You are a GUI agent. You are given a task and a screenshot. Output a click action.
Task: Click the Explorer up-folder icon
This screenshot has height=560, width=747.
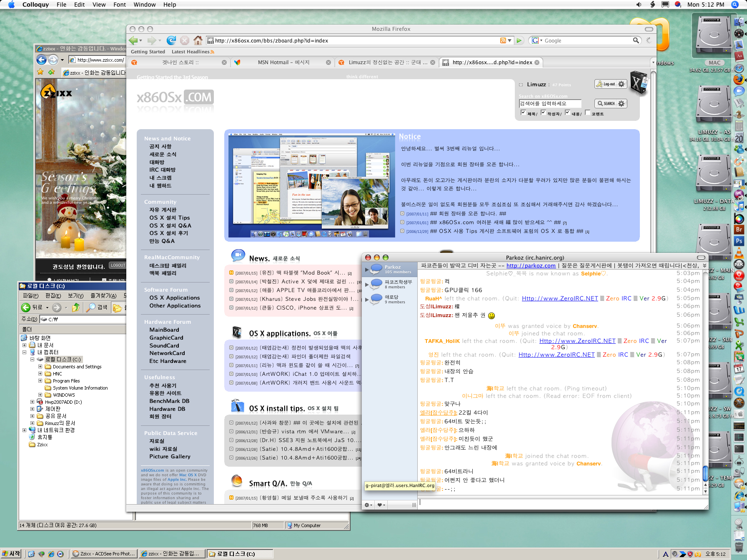pyautogui.click(x=76, y=307)
